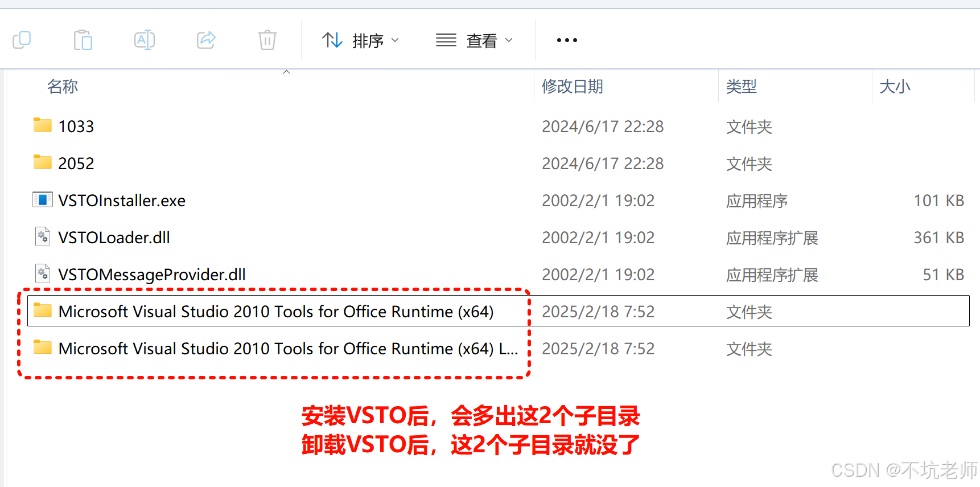Sort files by 名称 column header
The image size is (980, 487).
coord(63,87)
